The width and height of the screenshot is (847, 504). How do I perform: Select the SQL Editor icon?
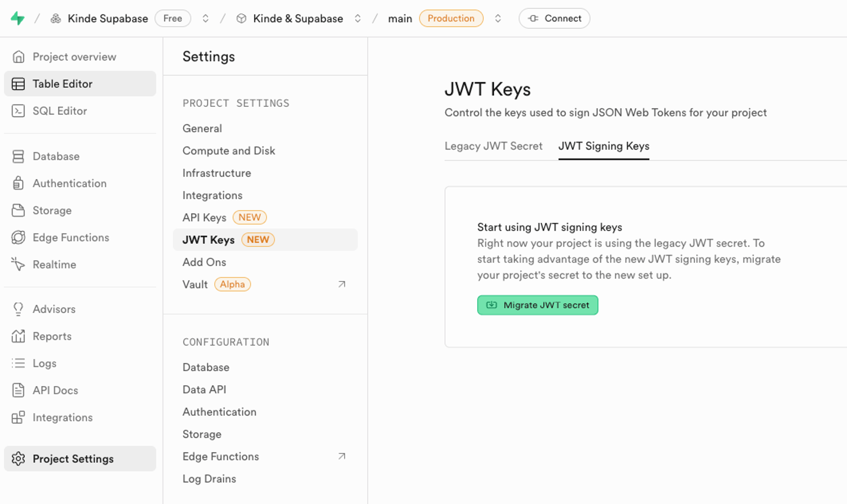coord(18,111)
